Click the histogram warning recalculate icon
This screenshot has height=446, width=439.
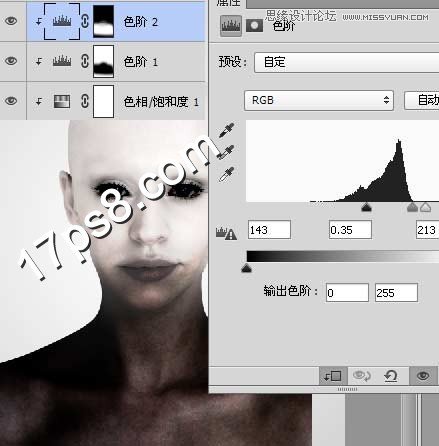[x=226, y=233]
